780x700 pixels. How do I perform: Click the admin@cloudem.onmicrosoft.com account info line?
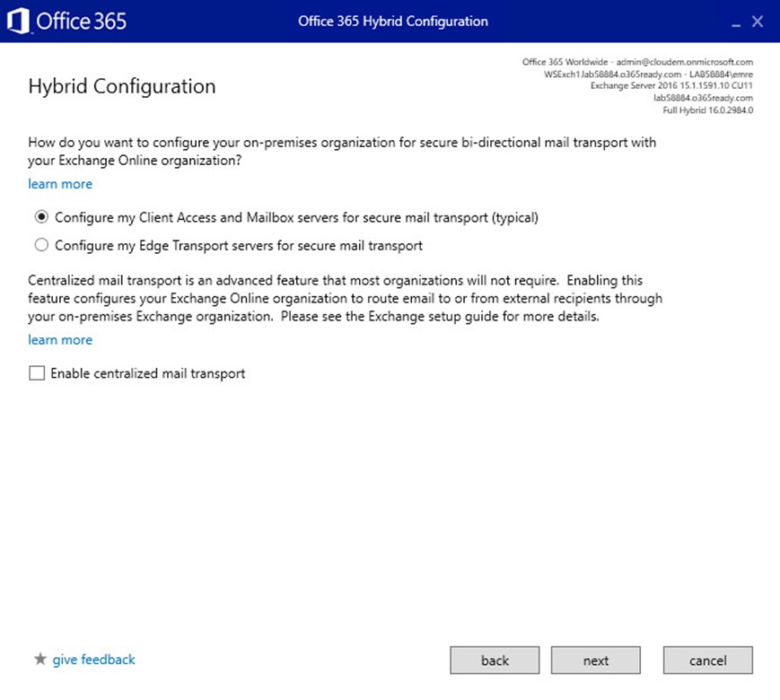637,62
